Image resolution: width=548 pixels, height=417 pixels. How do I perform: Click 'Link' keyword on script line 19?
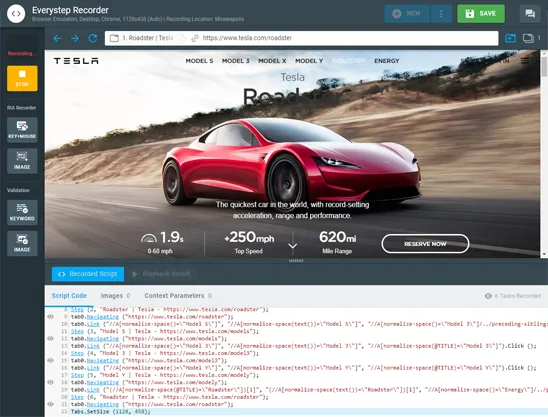point(93,390)
